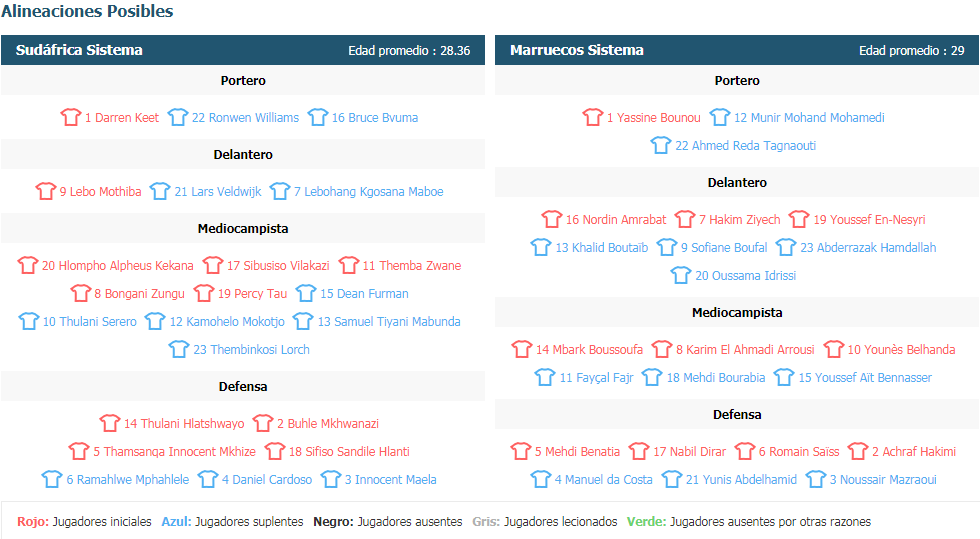Click the red shirt icon beside Sibusiso Vilakazi
This screenshot has width=980, height=539.
[x=212, y=264]
